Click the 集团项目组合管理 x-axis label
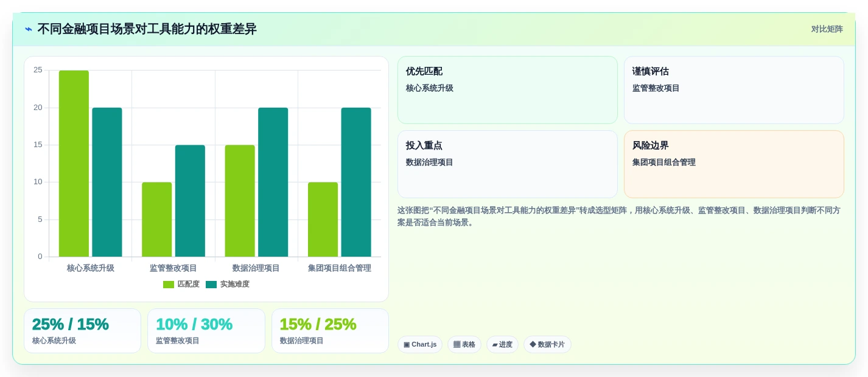 [340, 268]
